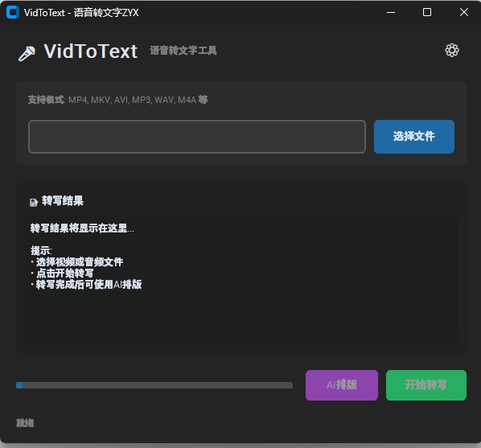Viewport: 481px width, 448px height.
Task: Click the microphone logo icon
Action: [27, 53]
